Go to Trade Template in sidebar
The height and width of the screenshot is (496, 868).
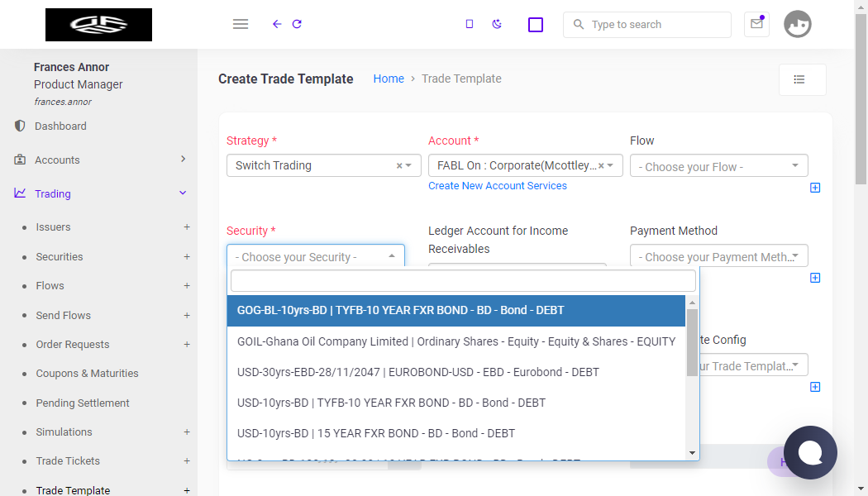[x=73, y=490]
